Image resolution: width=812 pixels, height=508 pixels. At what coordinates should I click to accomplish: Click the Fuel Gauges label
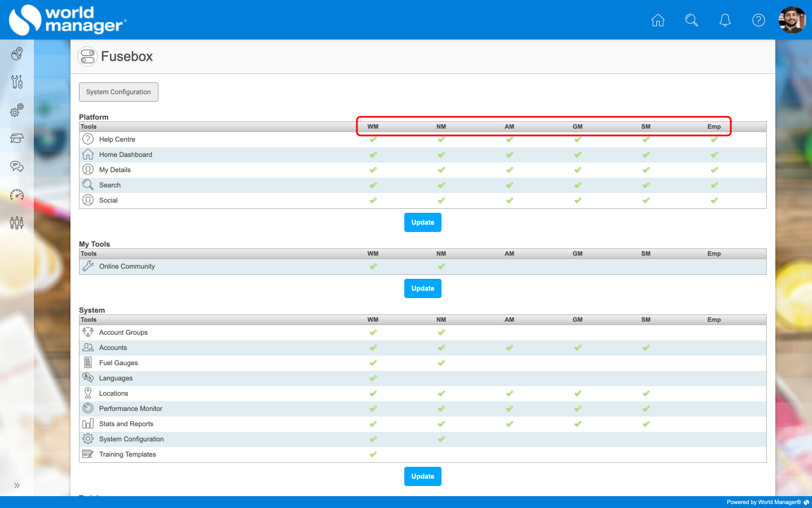pos(118,363)
